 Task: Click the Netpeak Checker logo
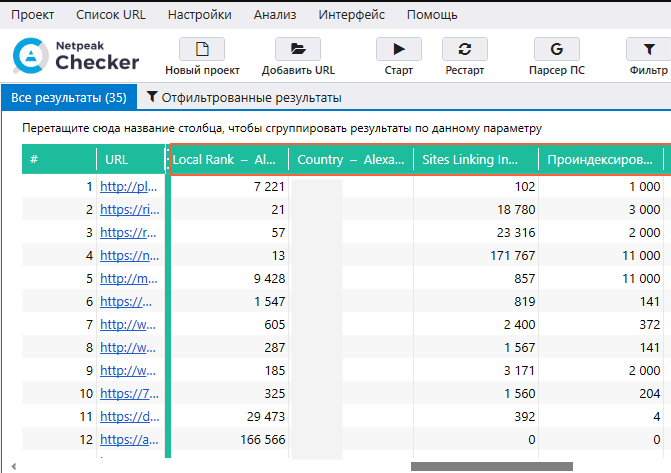tap(76, 56)
